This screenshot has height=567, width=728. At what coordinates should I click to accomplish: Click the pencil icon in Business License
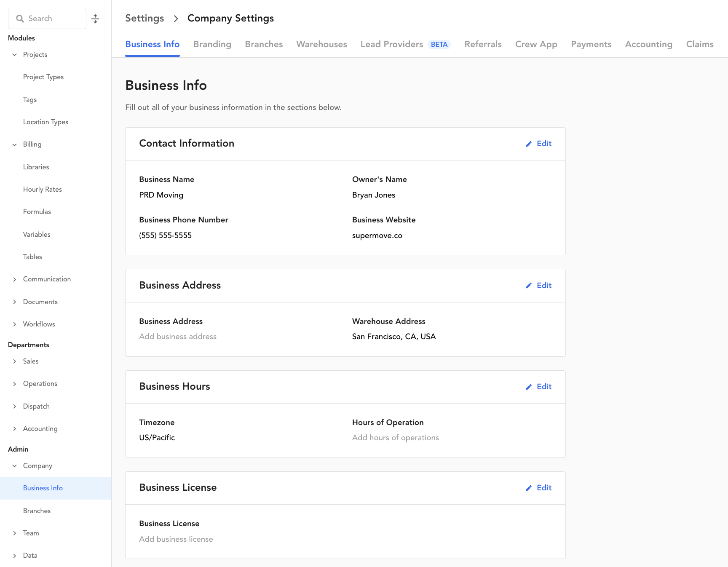click(529, 488)
